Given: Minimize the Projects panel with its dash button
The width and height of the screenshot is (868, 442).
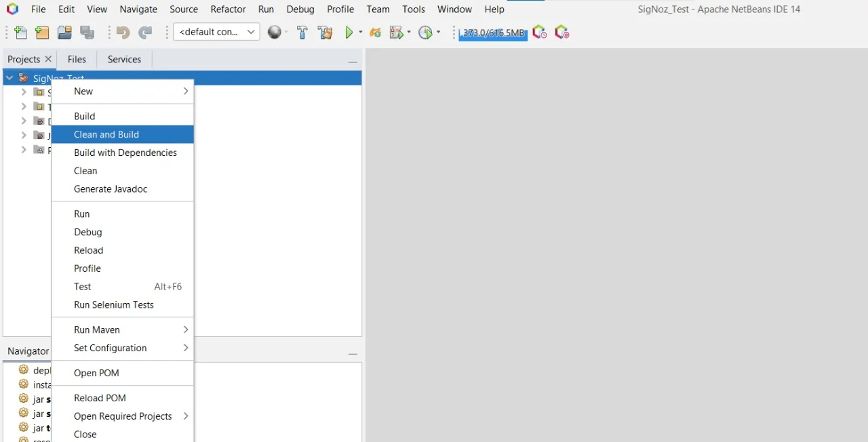Looking at the screenshot, I should click(x=353, y=61).
